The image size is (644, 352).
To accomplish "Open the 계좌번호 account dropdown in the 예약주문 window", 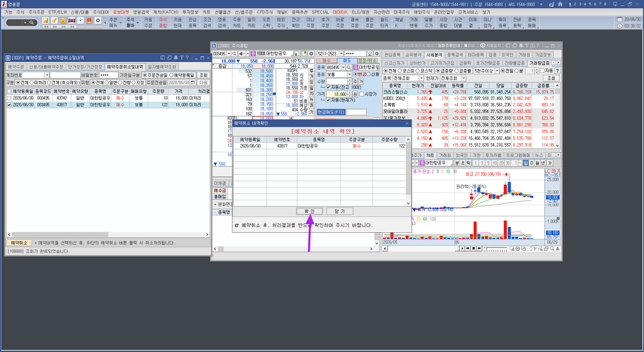I will [47, 75].
